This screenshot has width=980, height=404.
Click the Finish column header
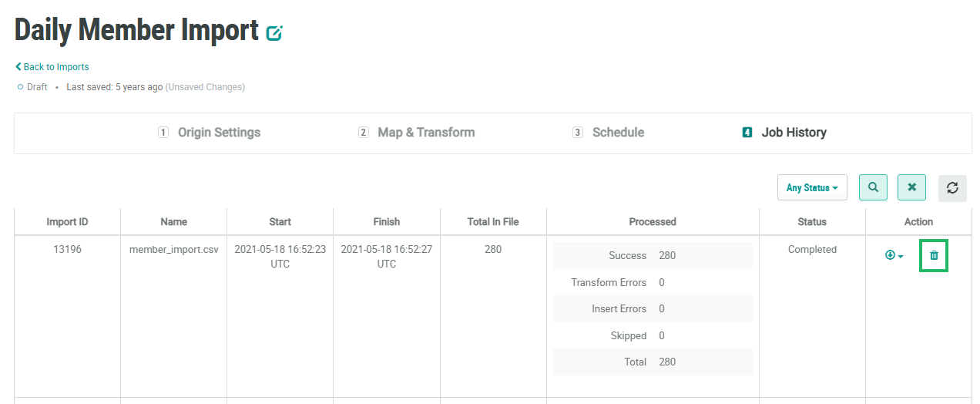(387, 222)
